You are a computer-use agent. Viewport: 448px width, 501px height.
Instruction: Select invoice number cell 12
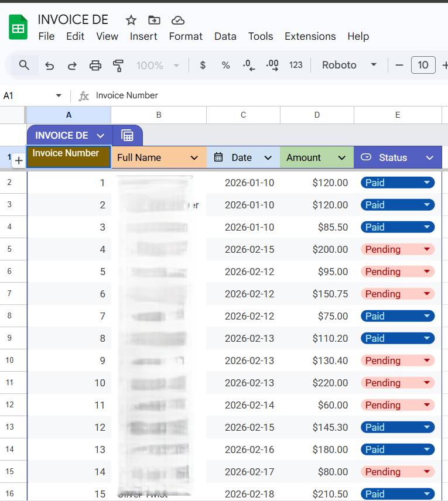click(69, 427)
